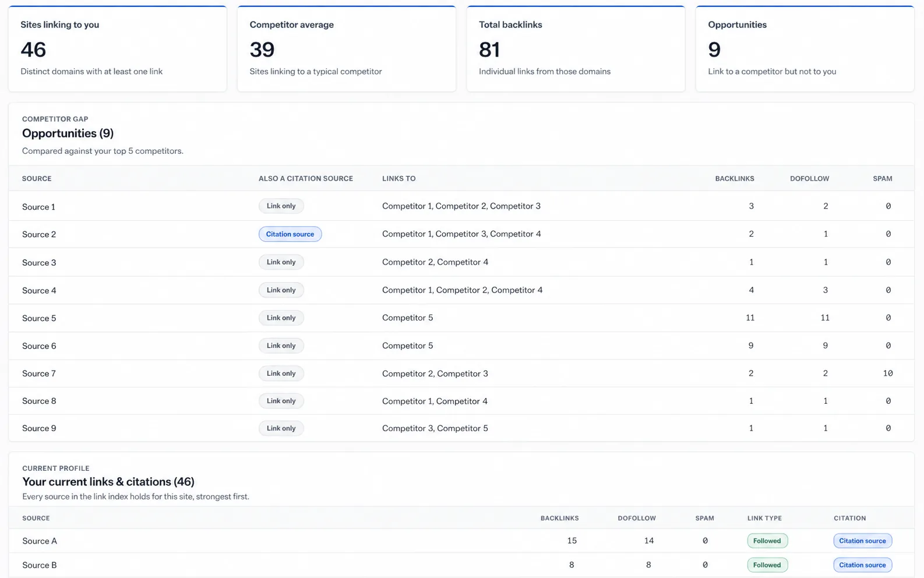Click spam value 10 in Source 7 row

pyautogui.click(x=887, y=373)
